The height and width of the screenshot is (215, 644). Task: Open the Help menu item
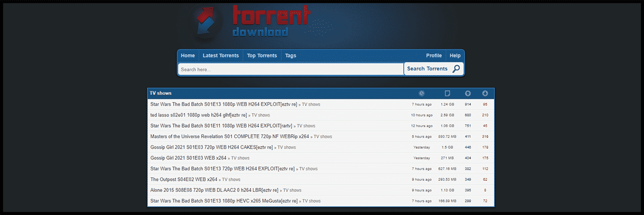pyautogui.click(x=455, y=56)
